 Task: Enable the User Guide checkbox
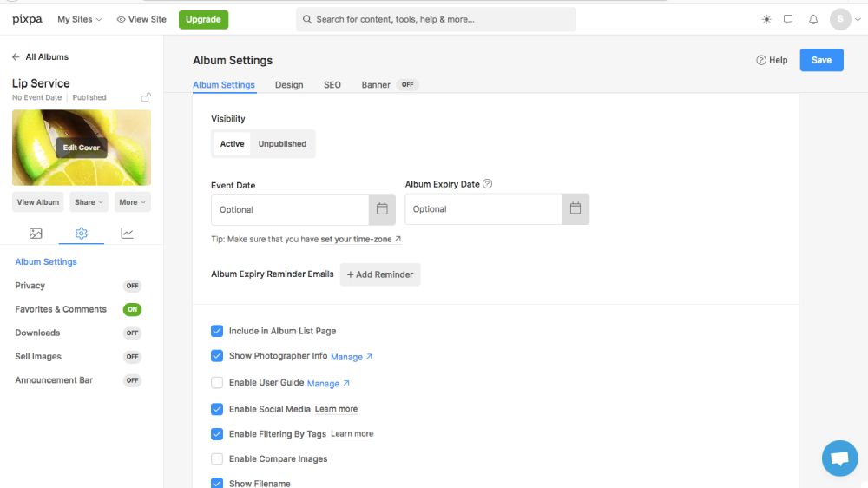pyautogui.click(x=217, y=383)
